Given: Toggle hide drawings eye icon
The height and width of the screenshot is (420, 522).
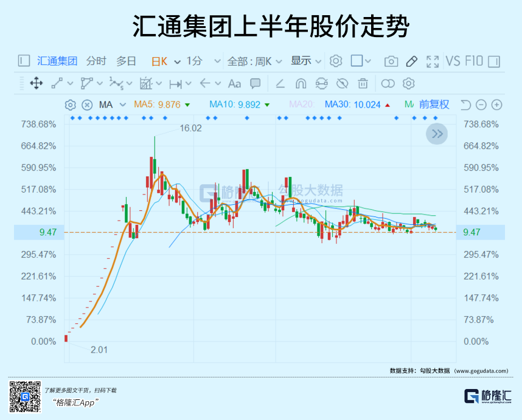Looking at the screenshot, I should (342, 83).
